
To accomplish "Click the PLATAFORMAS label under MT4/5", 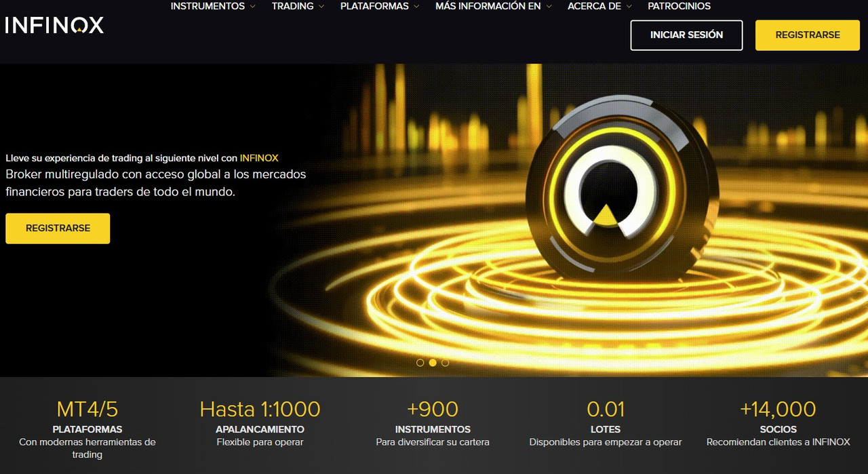I will (87, 429).
